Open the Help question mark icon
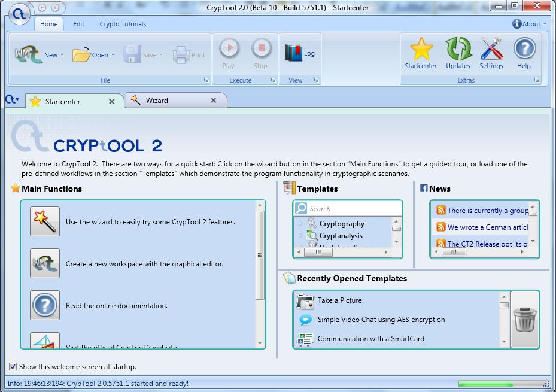This screenshot has height=392, width=556. (524, 48)
